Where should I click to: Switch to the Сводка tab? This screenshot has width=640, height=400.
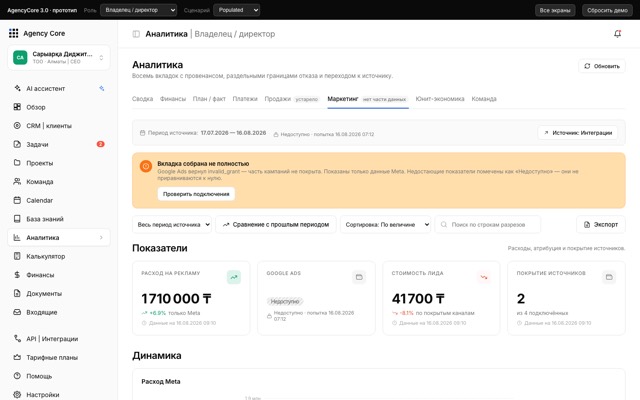pyautogui.click(x=142, y=99)
